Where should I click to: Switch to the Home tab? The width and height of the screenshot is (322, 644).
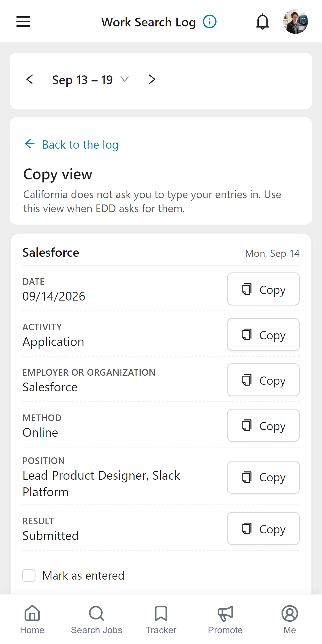(x=32, y=620)
